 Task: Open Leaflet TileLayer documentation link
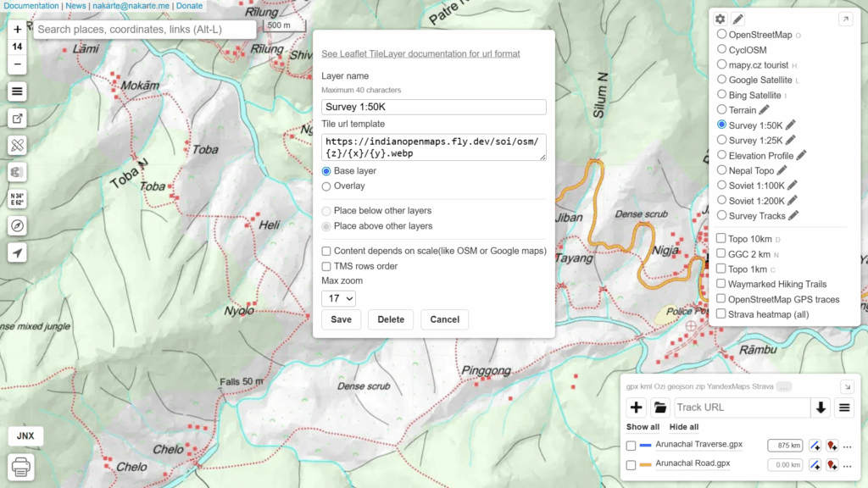[420, 54]
